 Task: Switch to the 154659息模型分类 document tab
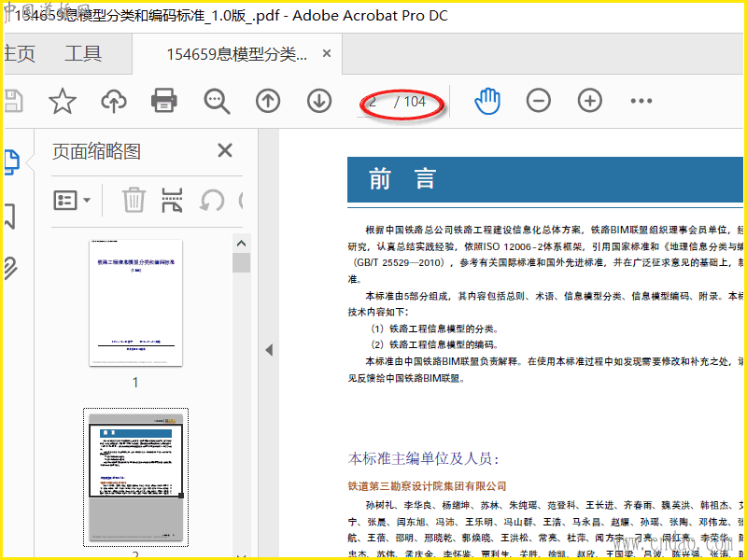tap(237, 54)
